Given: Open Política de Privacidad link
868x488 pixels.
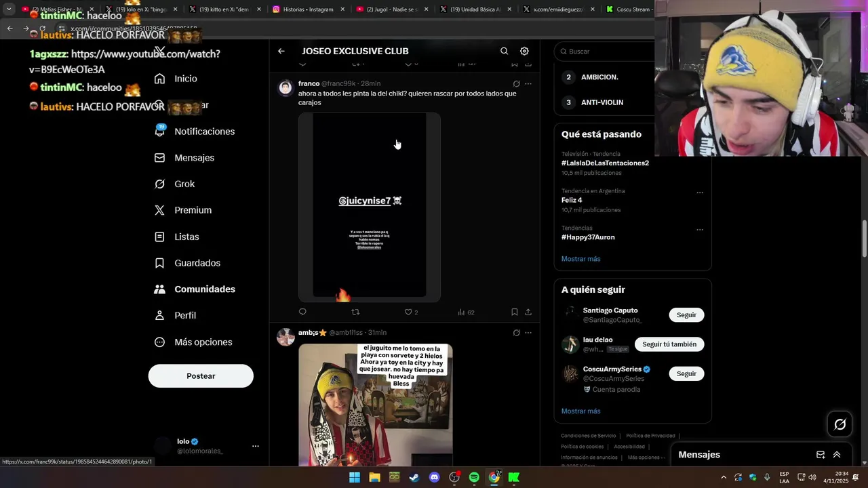Looking at the screenshot, I should [650, 436].
